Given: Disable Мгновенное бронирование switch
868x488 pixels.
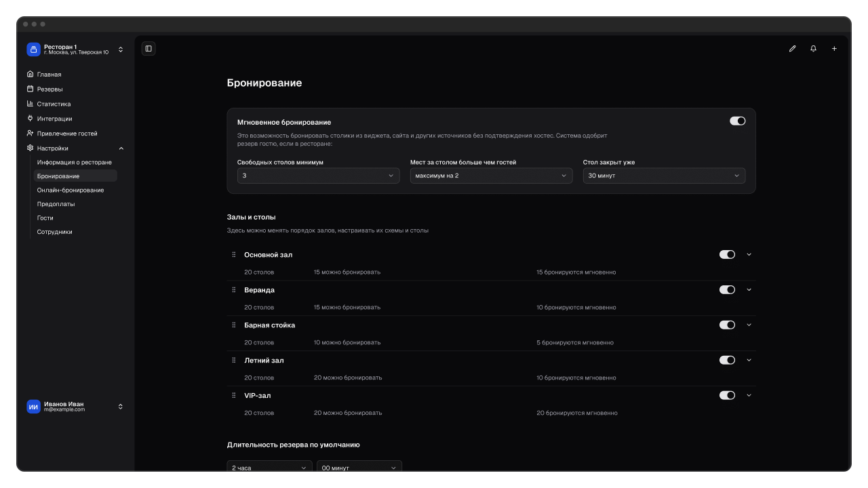Looking at the screenshot, I should click(x=737, y=121).
